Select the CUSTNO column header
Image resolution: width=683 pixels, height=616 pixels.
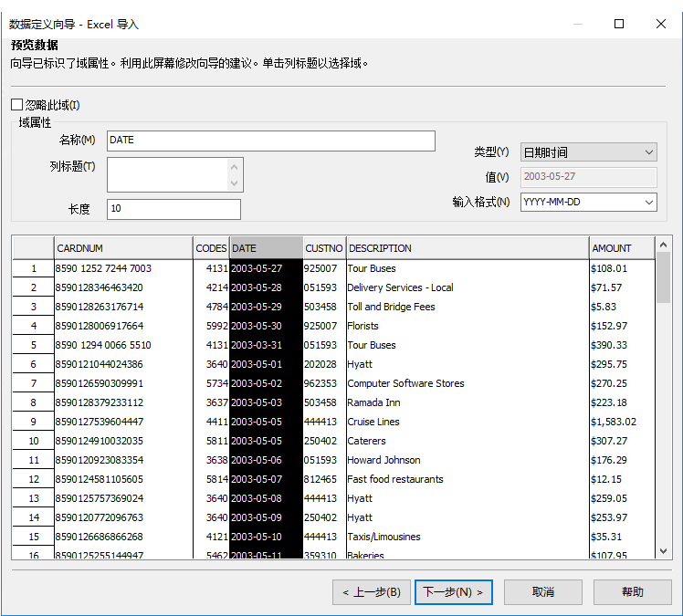[x=323, y=248]
